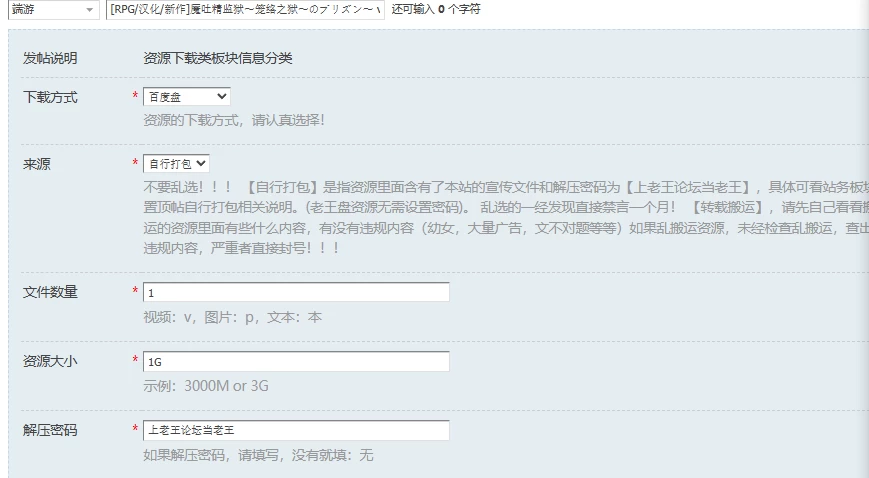Click the 资源大小 input field

[x=296, y=362]
